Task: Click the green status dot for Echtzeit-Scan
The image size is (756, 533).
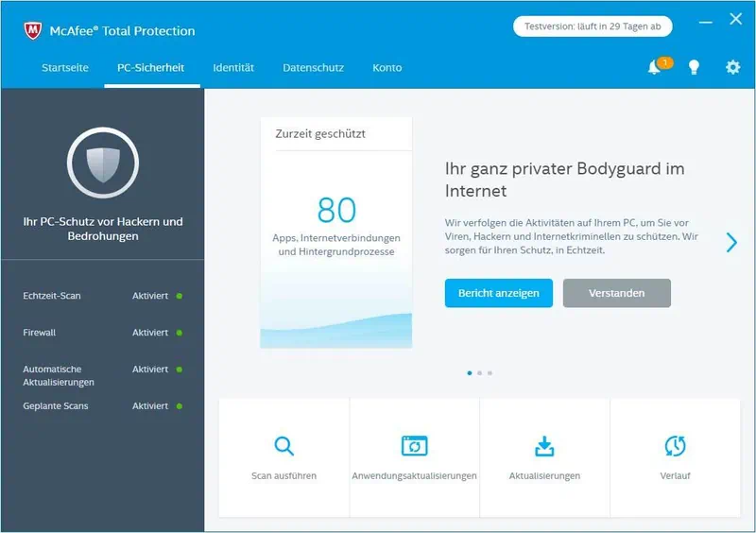Action: click(180, 296)
